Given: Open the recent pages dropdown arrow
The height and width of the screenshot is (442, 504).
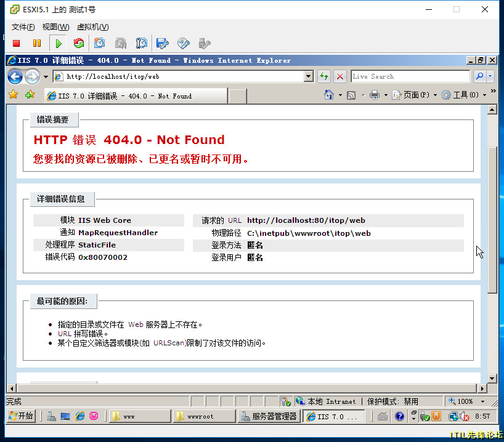Looking at the screenshot, I should click(x=46, y=77).
